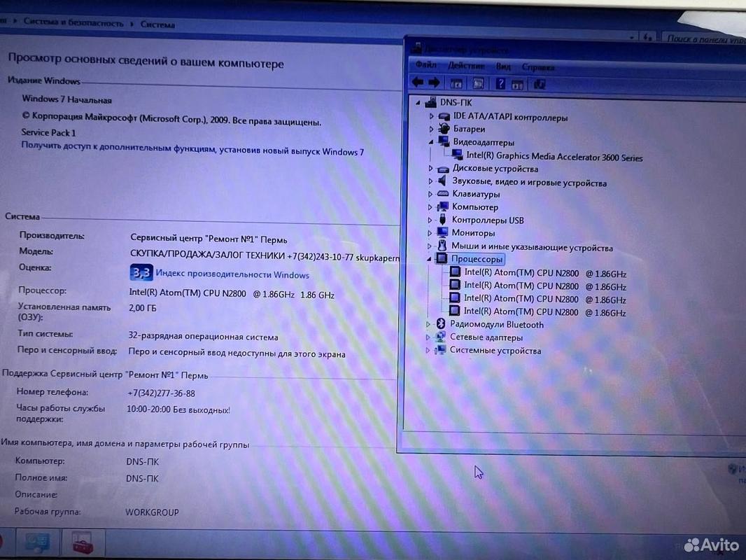This screenshot has width=746, height=560.
Task: Select the Радиомодули Bluetooth icon
Action: click(441, 323)
